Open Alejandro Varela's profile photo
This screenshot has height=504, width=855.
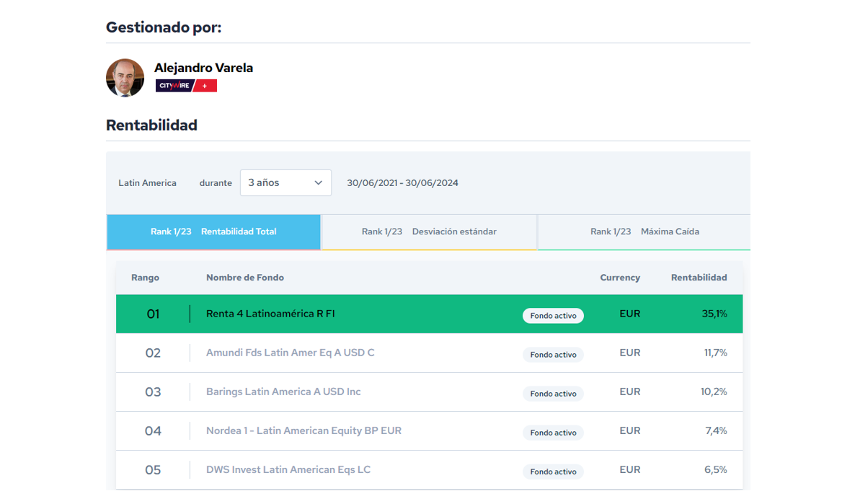pyautogui.click(x=125, y=78)
